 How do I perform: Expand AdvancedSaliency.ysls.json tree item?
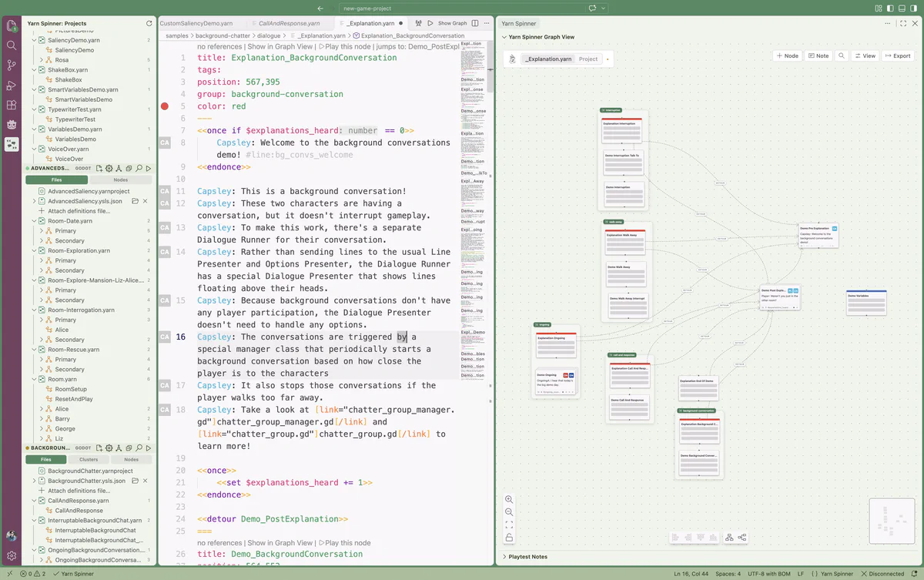click(35, 201)
